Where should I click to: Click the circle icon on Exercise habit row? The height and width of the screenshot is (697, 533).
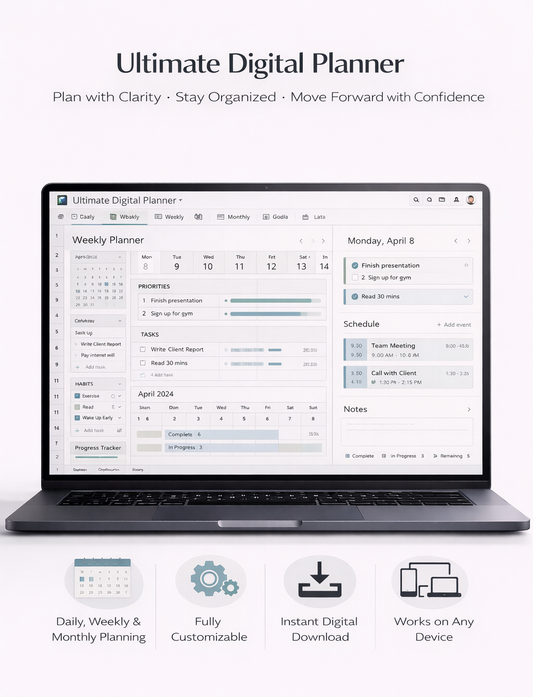[x=113, y=396]
